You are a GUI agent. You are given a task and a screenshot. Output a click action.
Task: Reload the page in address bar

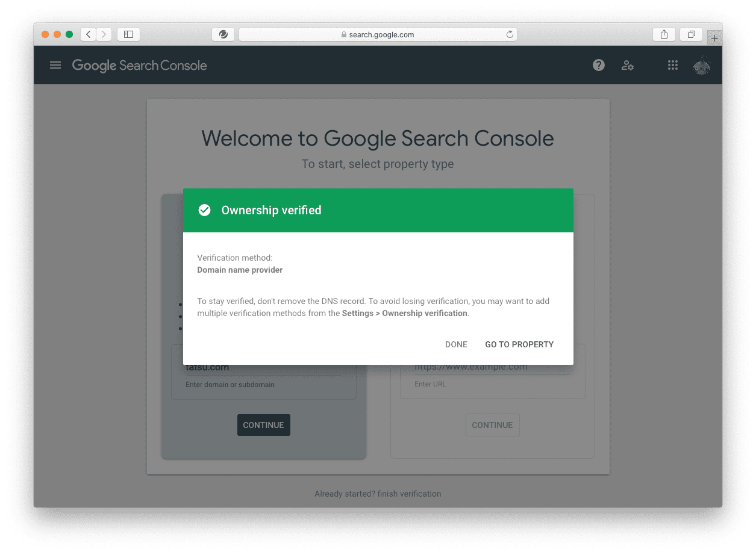tap(510, 34)
